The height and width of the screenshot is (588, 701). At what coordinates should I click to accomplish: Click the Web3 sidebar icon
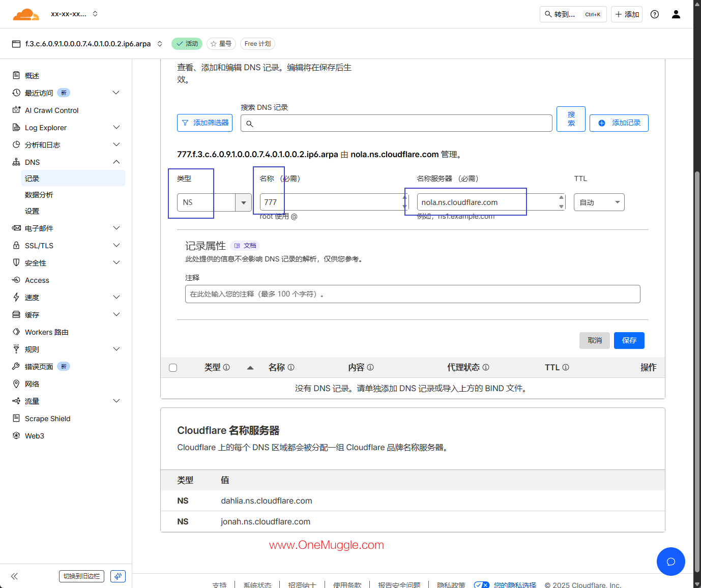point(16,435)
